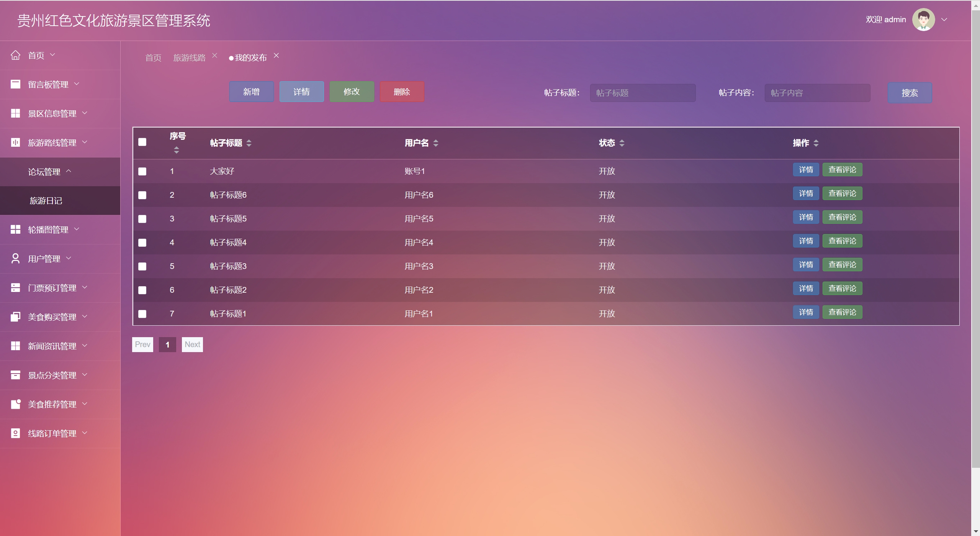Open the dropdown arrow beside the admin avatar
The width and height of the screenshot is (980, 536).
(x=944, y=20)
